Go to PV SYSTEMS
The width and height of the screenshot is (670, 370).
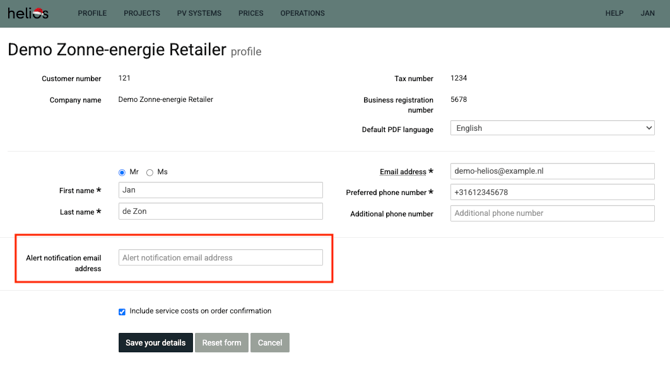click(x=199, y=13)
